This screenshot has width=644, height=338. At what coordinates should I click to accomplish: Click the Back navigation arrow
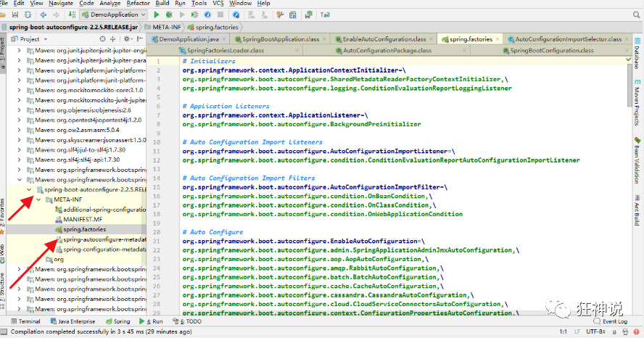(x=44, y=15)
